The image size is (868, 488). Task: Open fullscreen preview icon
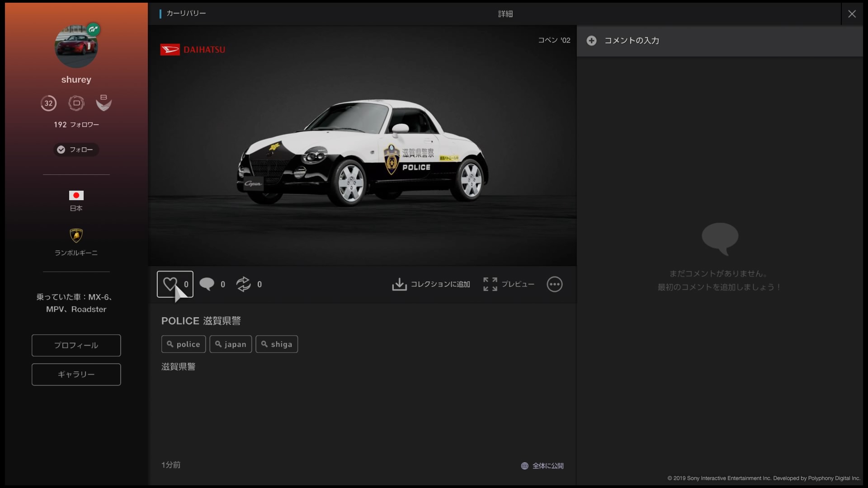(490, 284)
